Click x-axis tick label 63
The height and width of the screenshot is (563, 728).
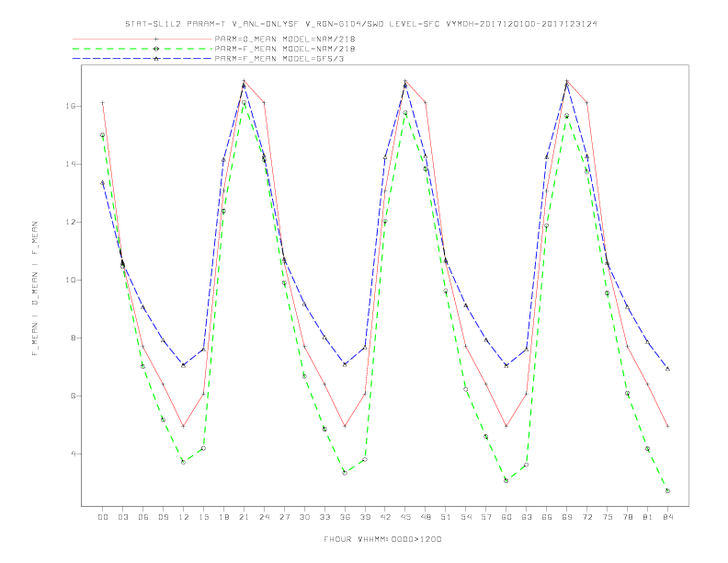click(x=527, y=517)
